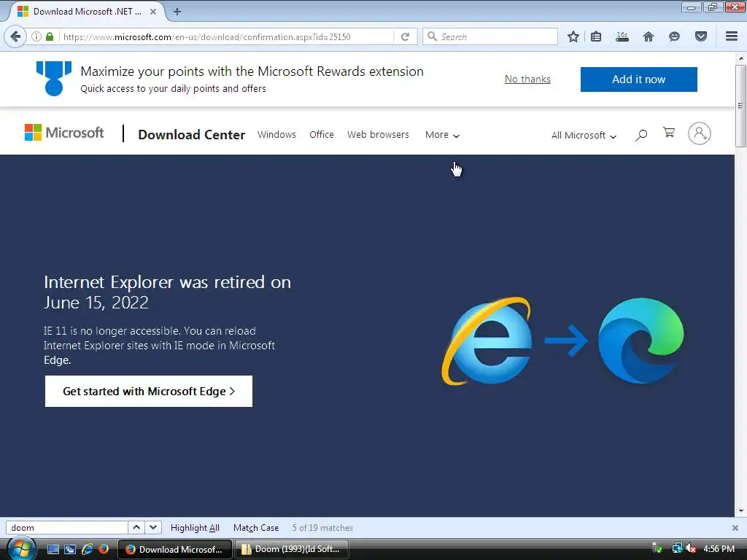Open Windows Start button

pos(21,549)
